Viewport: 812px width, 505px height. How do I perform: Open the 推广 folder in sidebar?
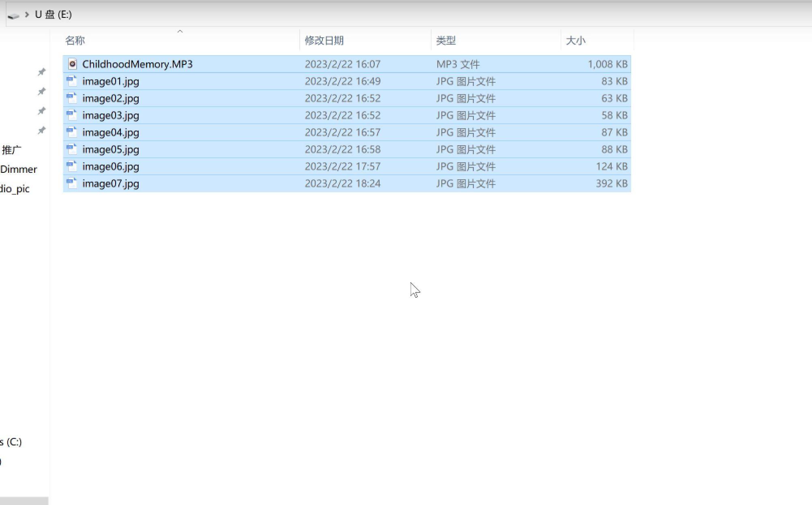click(x=11, y=150)
